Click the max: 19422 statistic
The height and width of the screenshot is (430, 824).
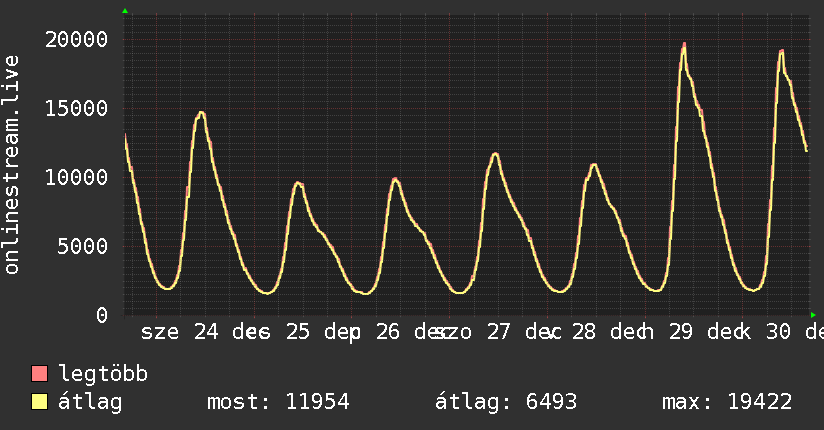click(x=727, y=402)
